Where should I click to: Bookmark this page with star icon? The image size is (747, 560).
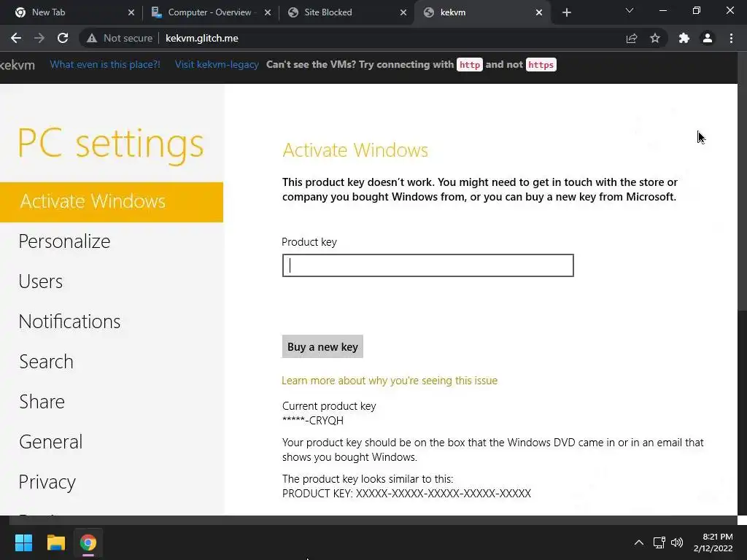(655, 38)
